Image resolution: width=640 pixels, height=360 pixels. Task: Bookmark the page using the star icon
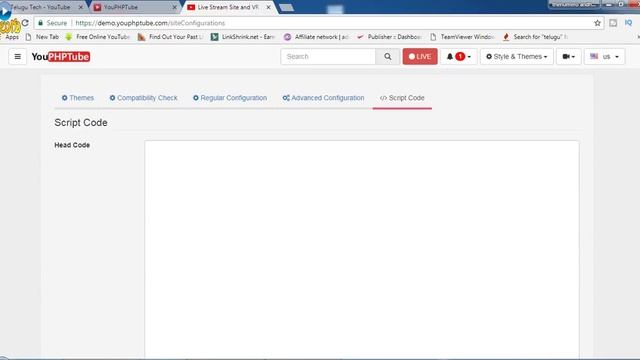(598, 23)
